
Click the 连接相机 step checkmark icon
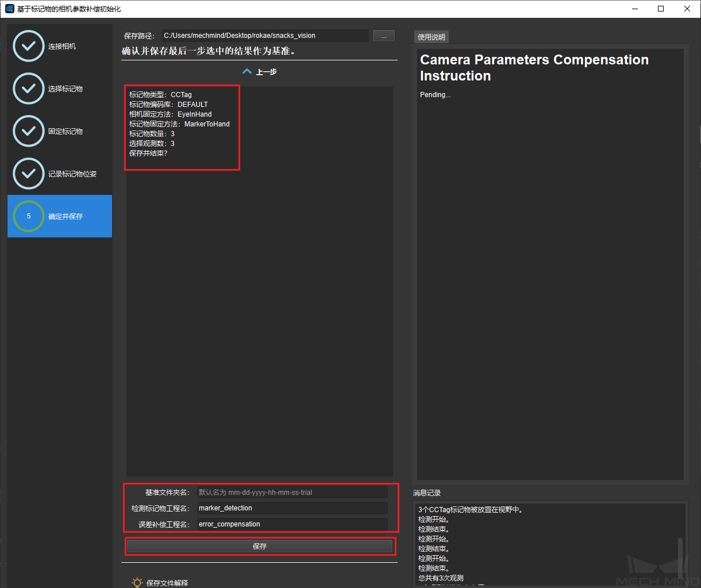28,46
